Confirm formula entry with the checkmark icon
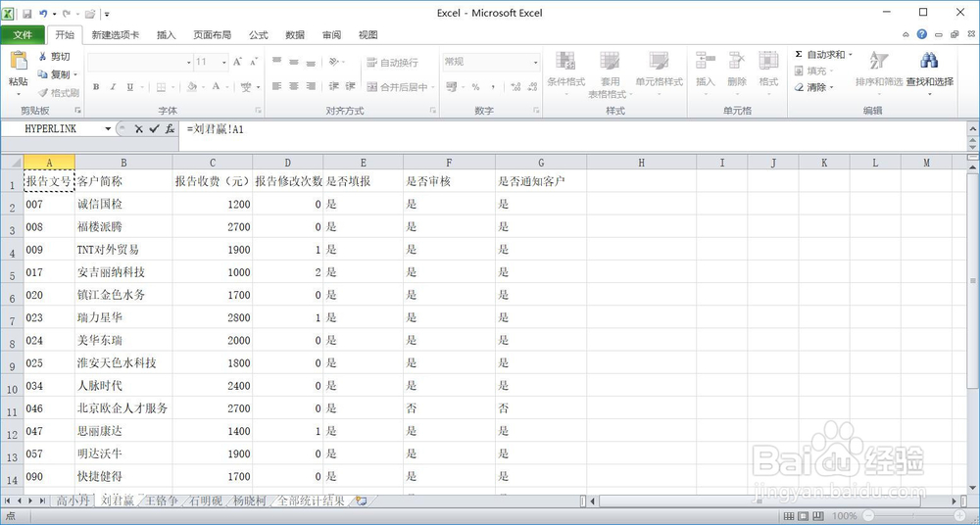Image resolution: width=980 pixels, height=525 pixels. point(155,128)
